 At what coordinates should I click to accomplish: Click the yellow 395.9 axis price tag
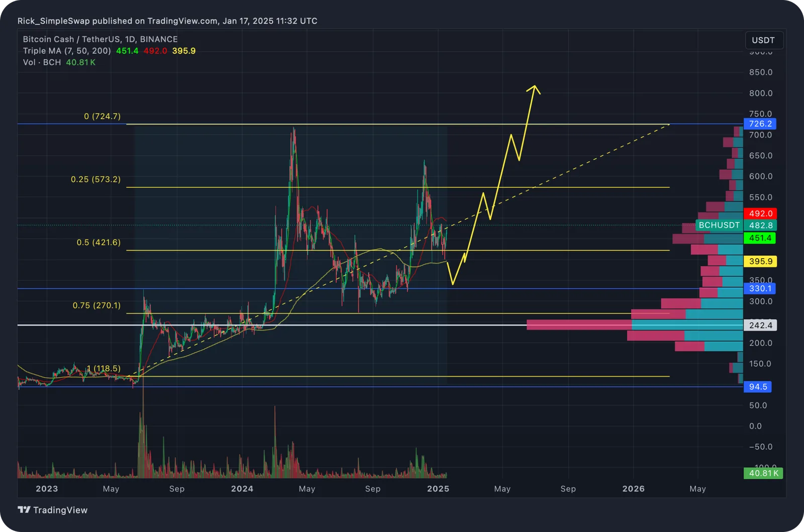click(760, 261)
